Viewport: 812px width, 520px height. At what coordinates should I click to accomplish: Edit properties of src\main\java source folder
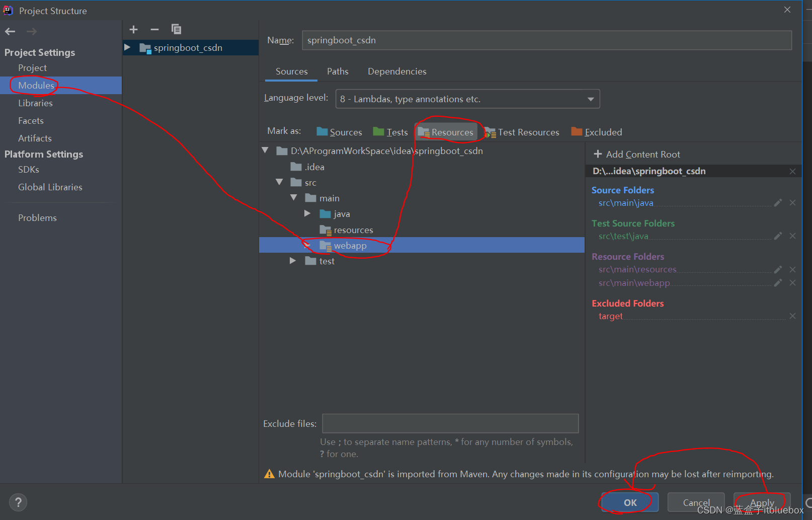[778, 203]
